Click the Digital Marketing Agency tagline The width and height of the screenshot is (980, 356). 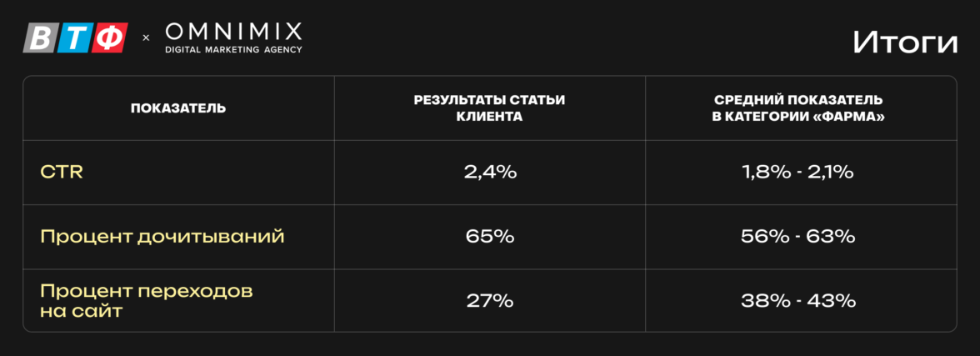233,50
